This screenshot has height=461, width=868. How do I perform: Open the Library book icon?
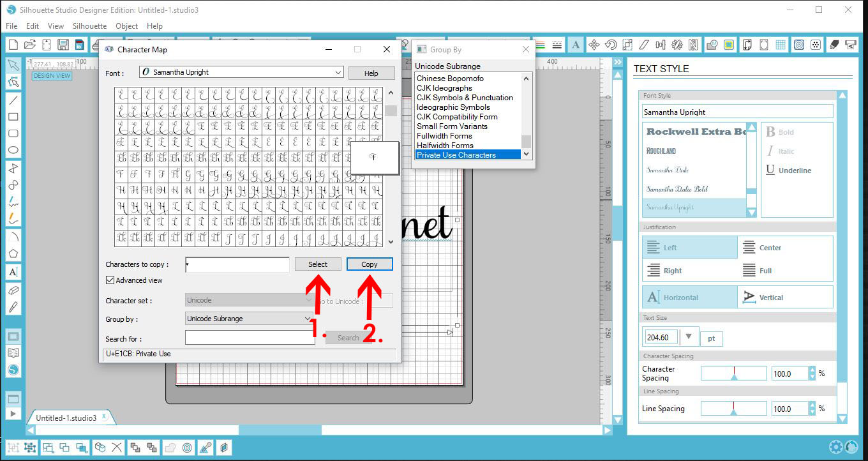tap(13, 352)
